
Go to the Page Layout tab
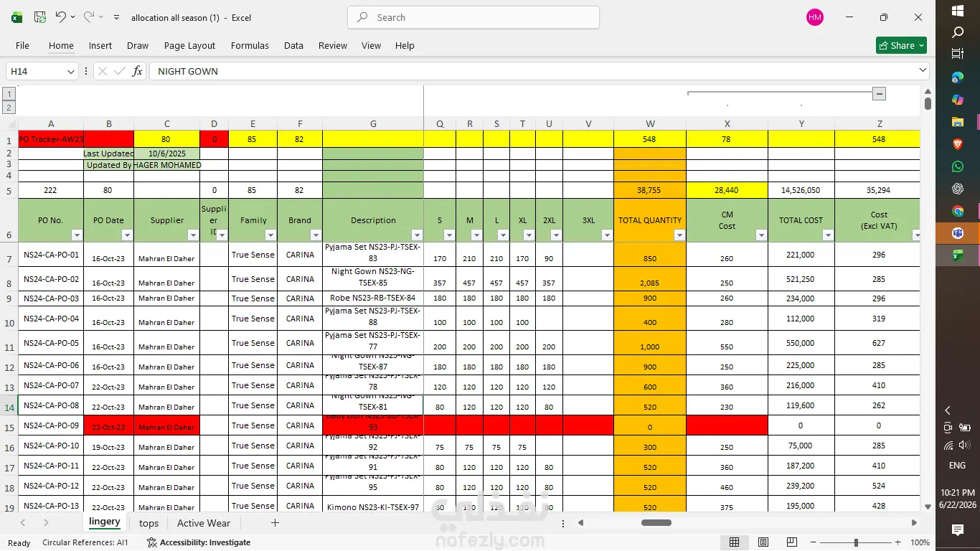[x=189, y=45]
